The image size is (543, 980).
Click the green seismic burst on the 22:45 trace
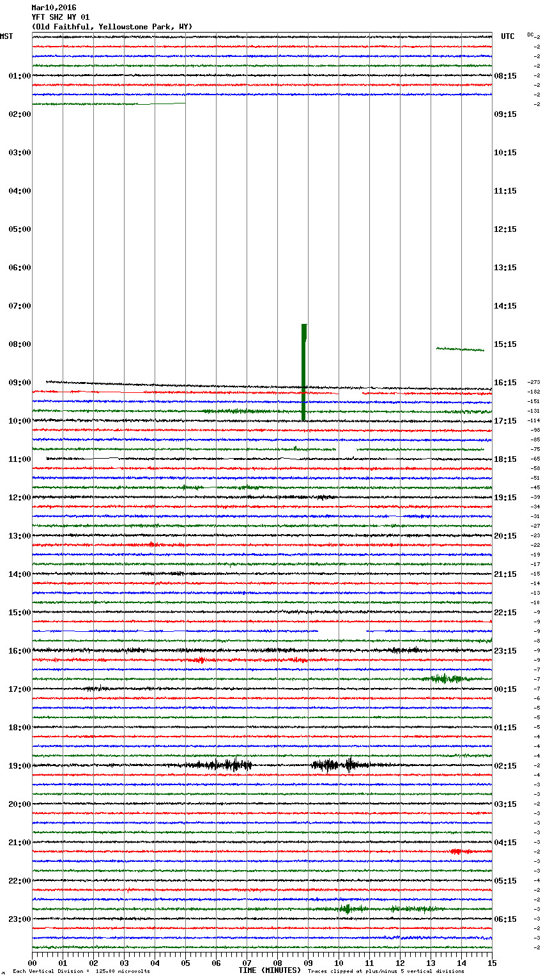(x=347, y=908)
